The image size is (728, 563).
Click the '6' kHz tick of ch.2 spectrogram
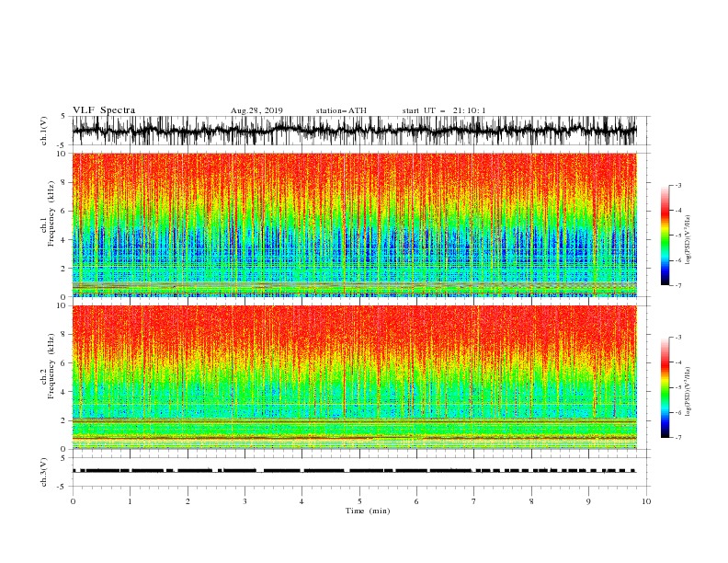click(64, 362)
